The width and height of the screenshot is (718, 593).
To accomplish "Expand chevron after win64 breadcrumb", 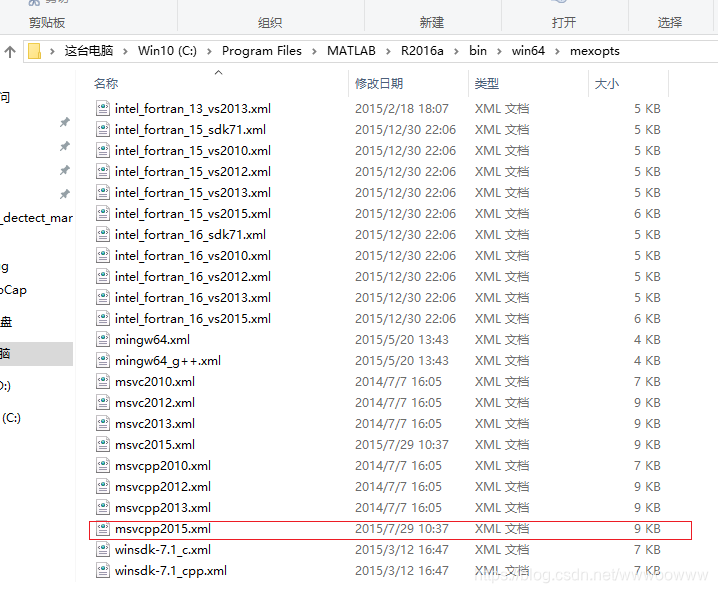I will 557,51.
